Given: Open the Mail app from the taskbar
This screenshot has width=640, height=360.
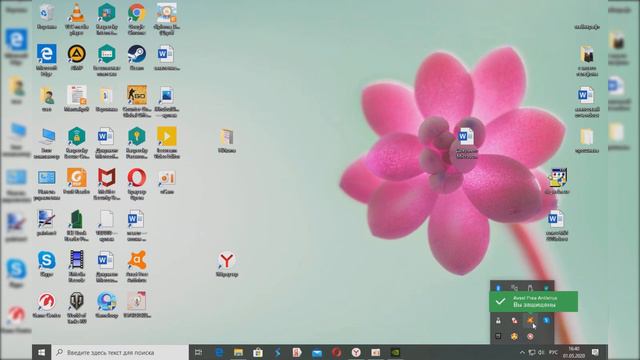Looking at the screenshot, I should tap(317, 352).
